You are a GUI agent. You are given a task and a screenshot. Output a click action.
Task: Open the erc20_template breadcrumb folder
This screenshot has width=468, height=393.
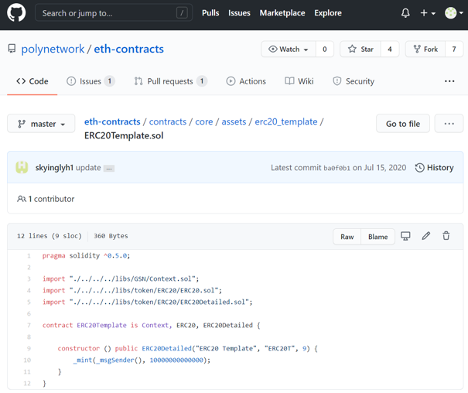(286, 122)
